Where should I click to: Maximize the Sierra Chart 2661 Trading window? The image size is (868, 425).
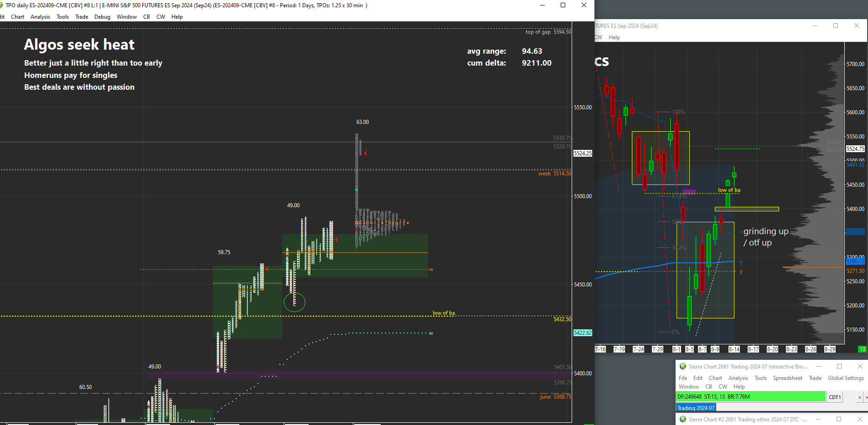(x=839, y=366)
